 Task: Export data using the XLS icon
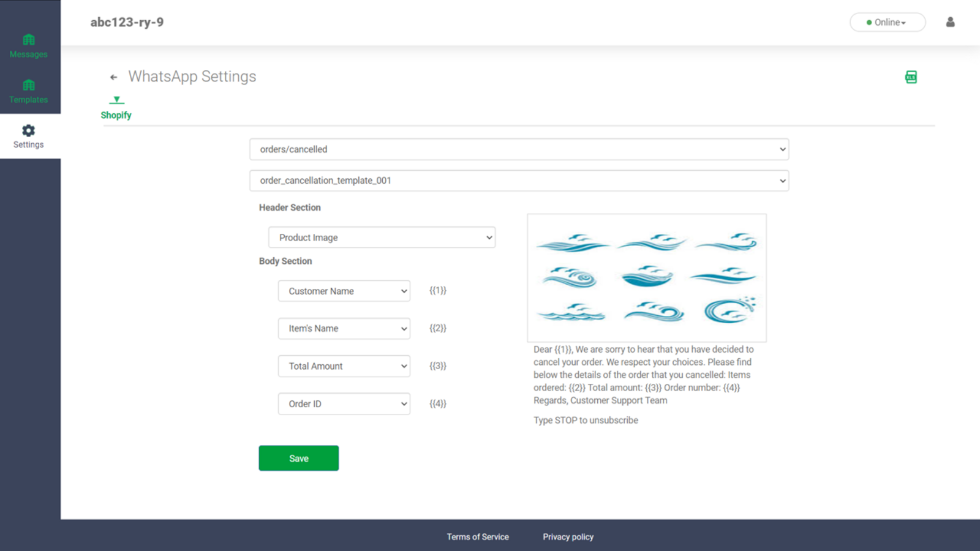click(910, 77)
